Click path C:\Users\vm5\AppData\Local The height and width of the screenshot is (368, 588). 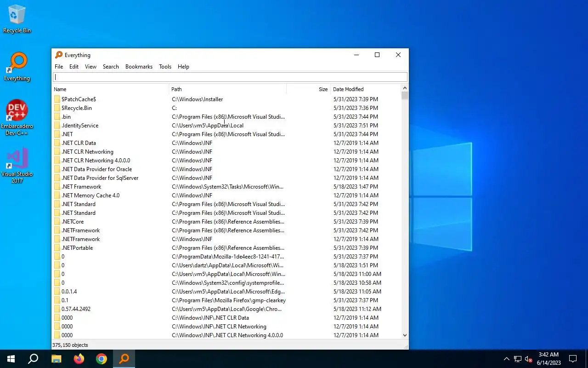point(208,126)
